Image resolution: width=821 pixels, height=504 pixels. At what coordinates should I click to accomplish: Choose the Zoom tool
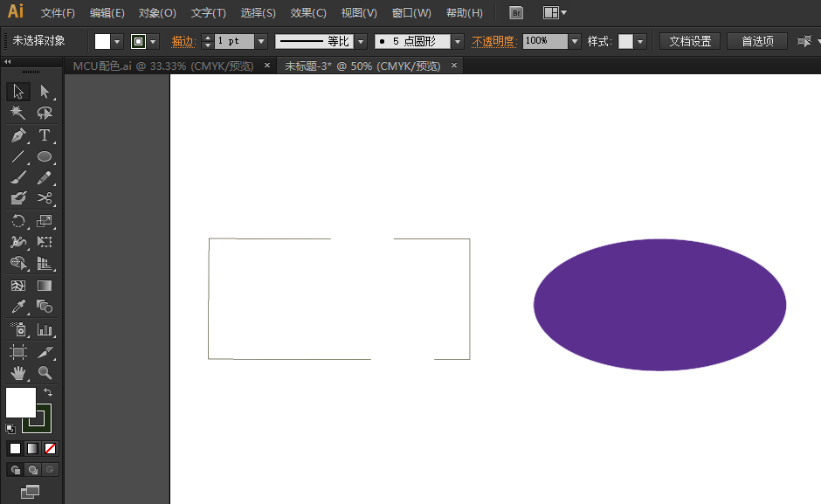(45, 372)
